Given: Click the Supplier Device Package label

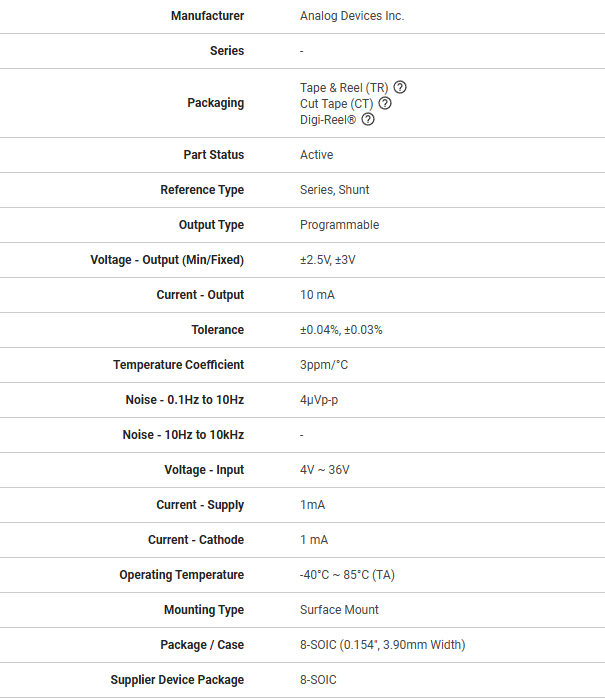Looking at the screenshot, I should [x=177, y=680].
